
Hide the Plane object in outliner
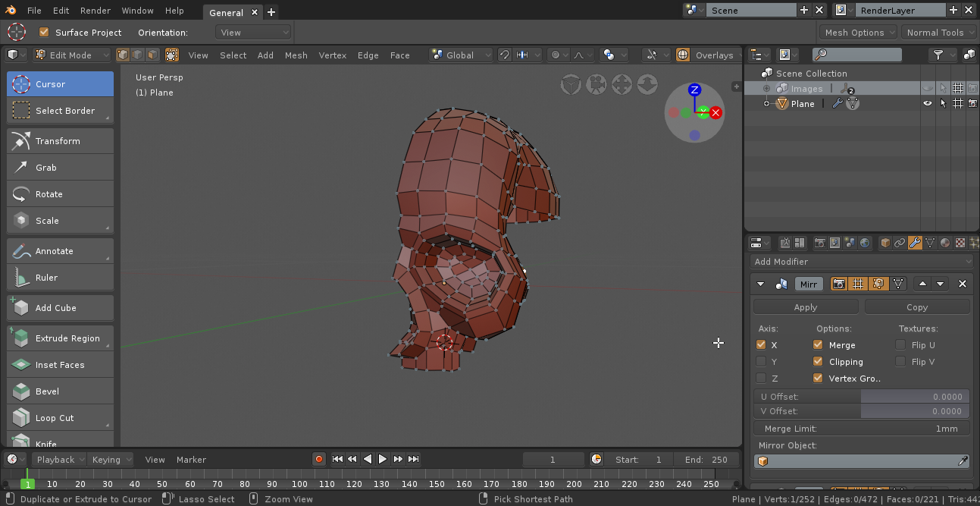(x=927, y=104)
